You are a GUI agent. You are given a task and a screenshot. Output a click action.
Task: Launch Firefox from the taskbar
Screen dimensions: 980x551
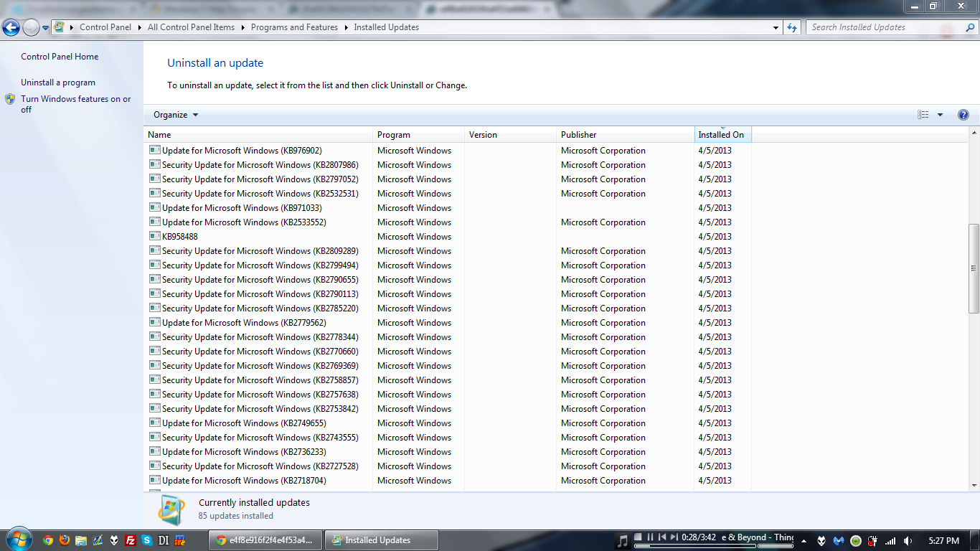[x=65, y=540]
